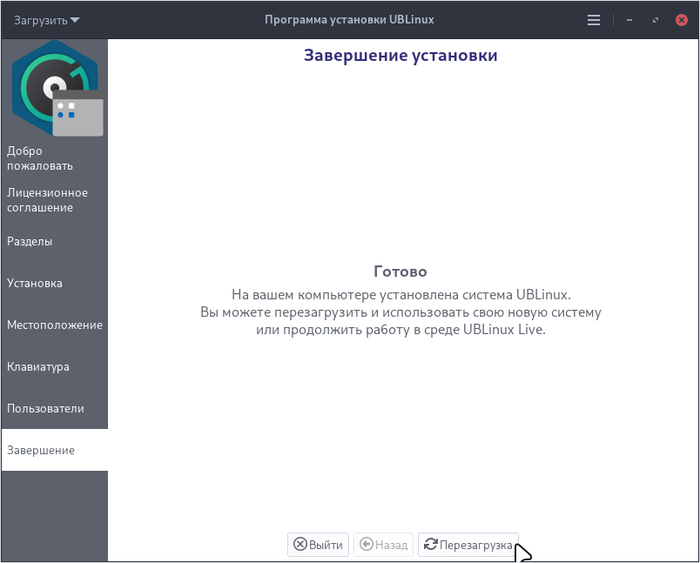Open the Загрузить dropdown menu
700x563 pixels.
pyautogui.click(x=46, y=19)
